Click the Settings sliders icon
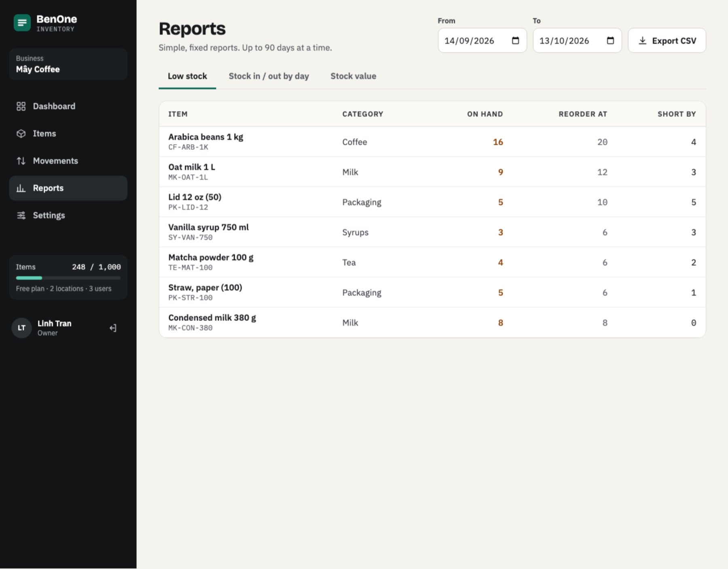Image resolution: width=728 pixels, height=569 pixels. click(21, 215)
